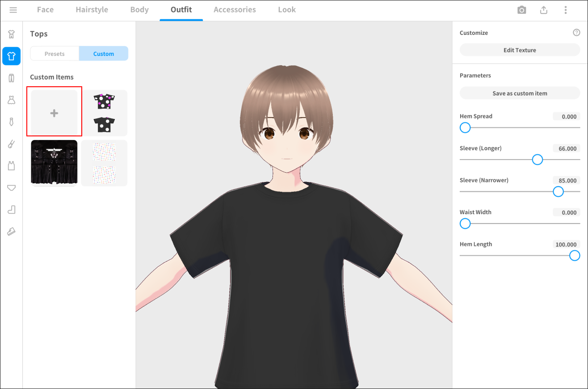The width and height of the screenshot is (588, 389).
Task: Click the export upload icon
Action: (x=544, y=10)
